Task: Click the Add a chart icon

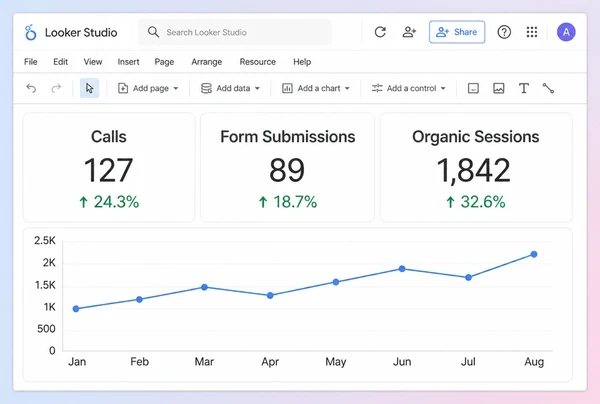Action: (x=287, y=88)
